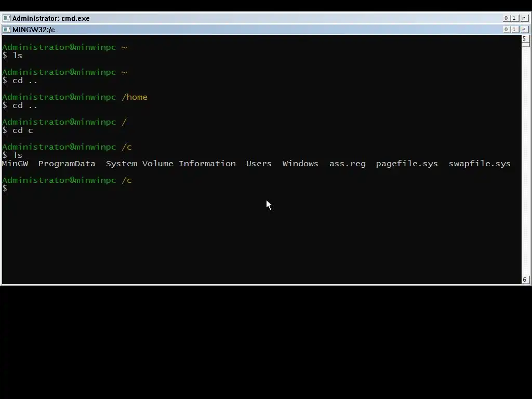
Task: Click the terminal scrollbar down arrow
Action: (525, 280)
